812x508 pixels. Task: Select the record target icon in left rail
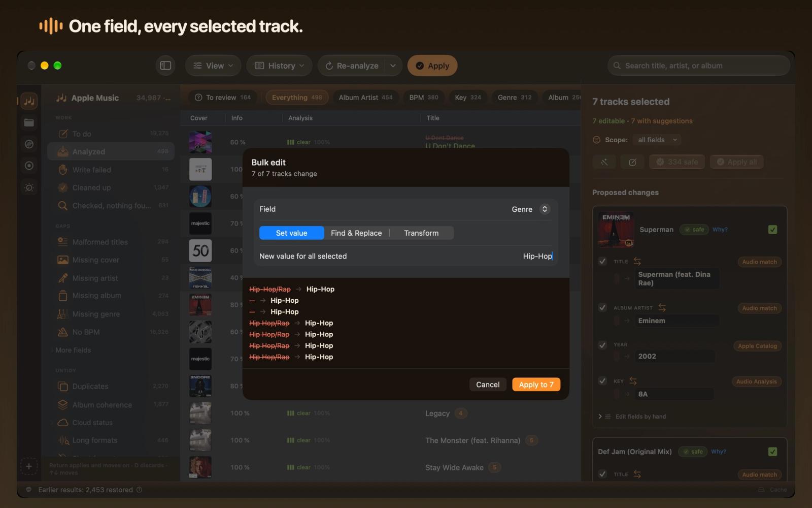[x=29, y=166]
